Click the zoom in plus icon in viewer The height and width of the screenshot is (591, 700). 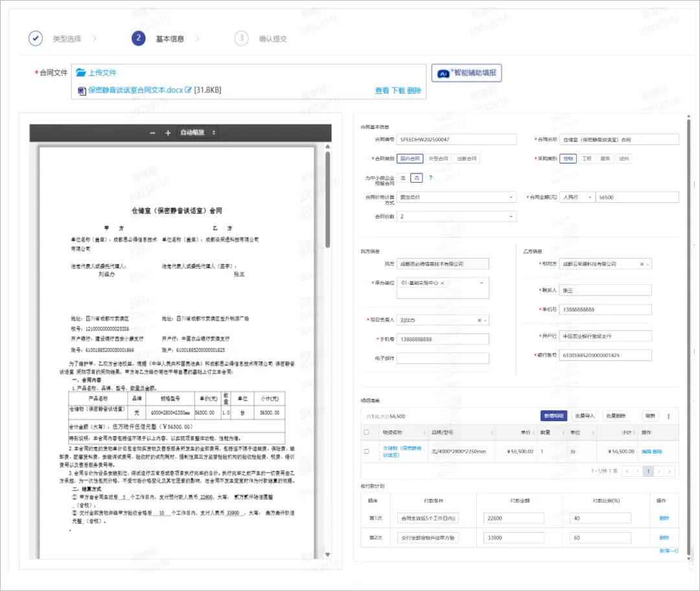coord(168,133)
